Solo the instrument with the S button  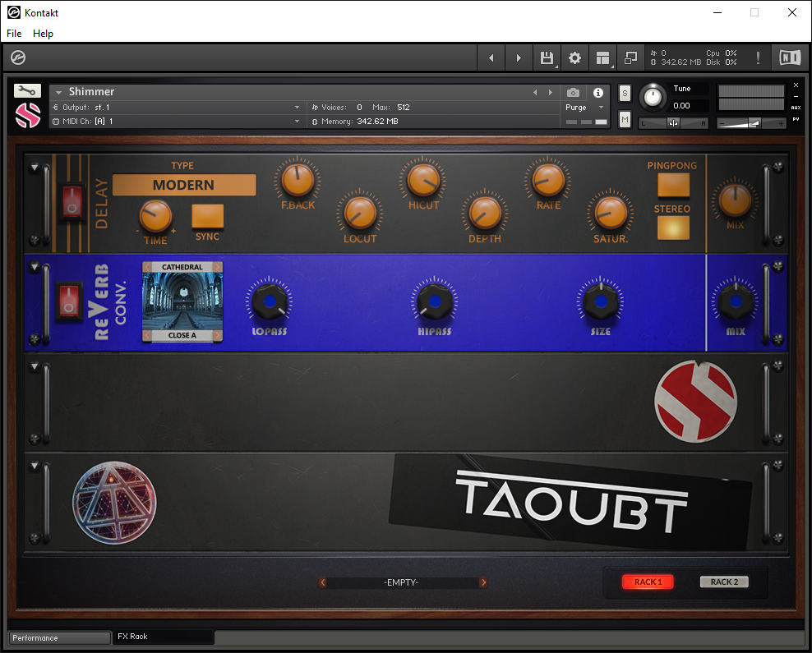pos(625,93)
